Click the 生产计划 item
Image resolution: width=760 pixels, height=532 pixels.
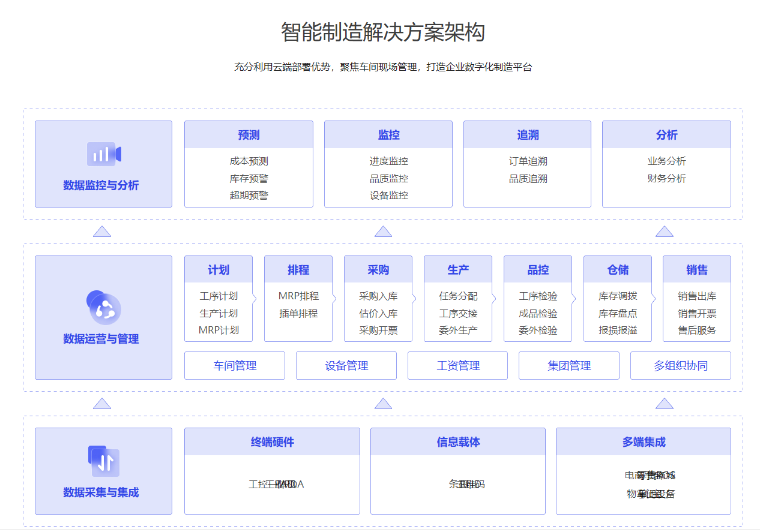219,313
